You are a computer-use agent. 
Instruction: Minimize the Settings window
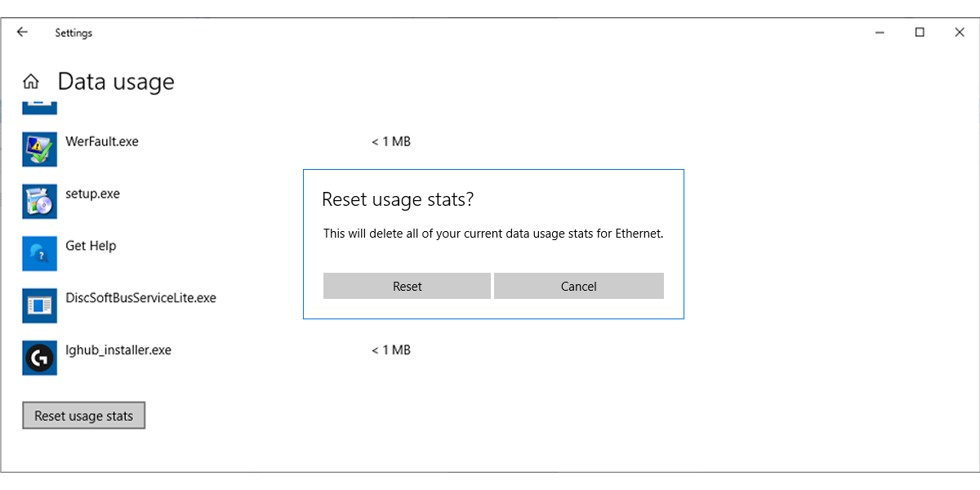(x=878, y=32)
